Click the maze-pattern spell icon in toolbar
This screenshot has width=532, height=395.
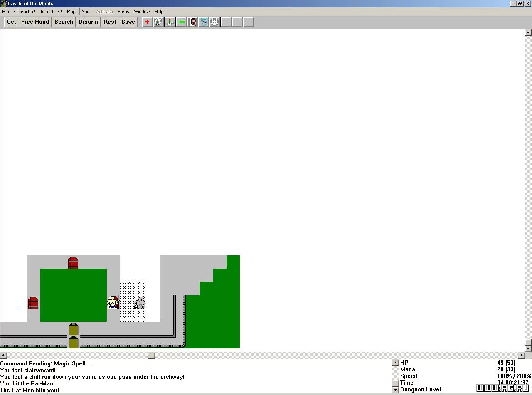coord(158,22)
